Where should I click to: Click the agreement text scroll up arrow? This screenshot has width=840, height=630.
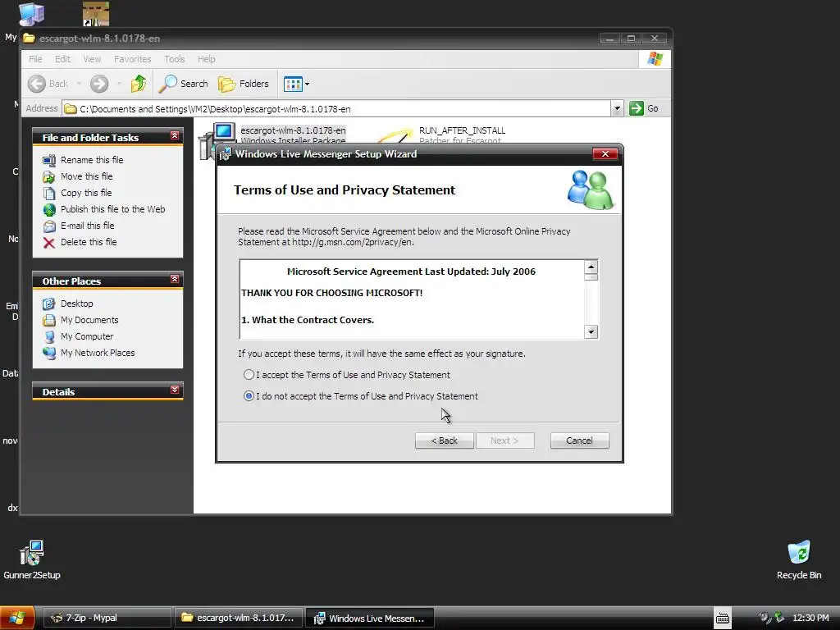pyautogui.click(x=591, y=267)
